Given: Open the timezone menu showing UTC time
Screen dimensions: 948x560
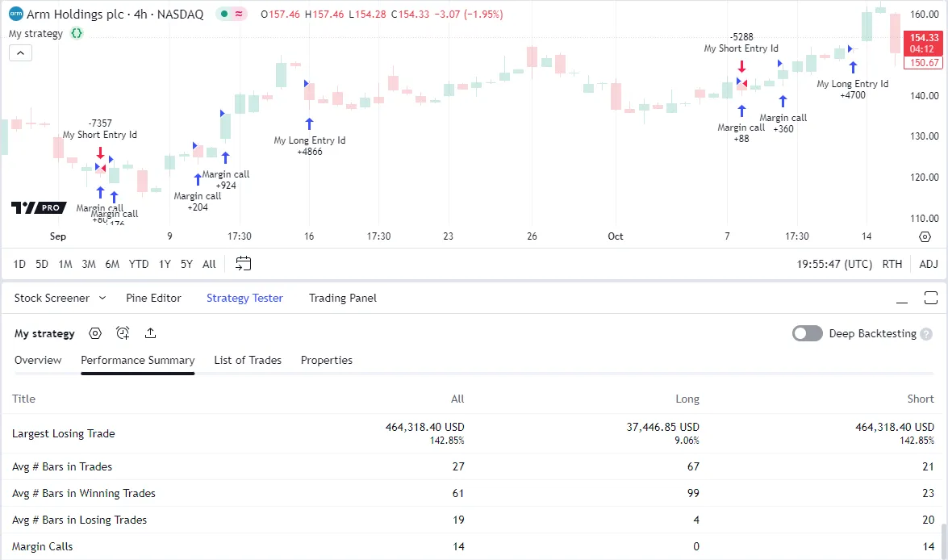Looking at the screenshot, I should click(834, 264).
